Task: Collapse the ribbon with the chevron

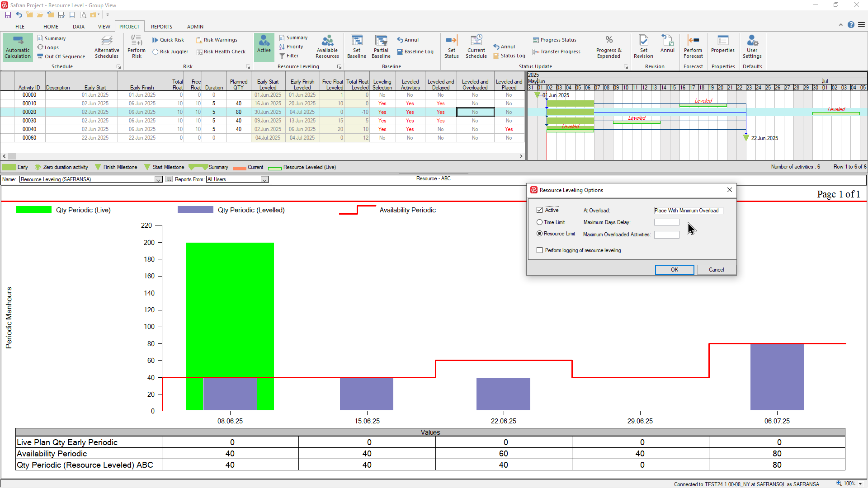Action: pos(840,25)
